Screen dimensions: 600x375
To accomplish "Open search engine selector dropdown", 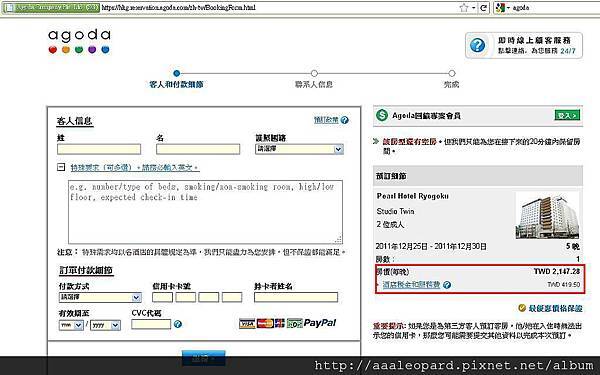I will (509, 8).
